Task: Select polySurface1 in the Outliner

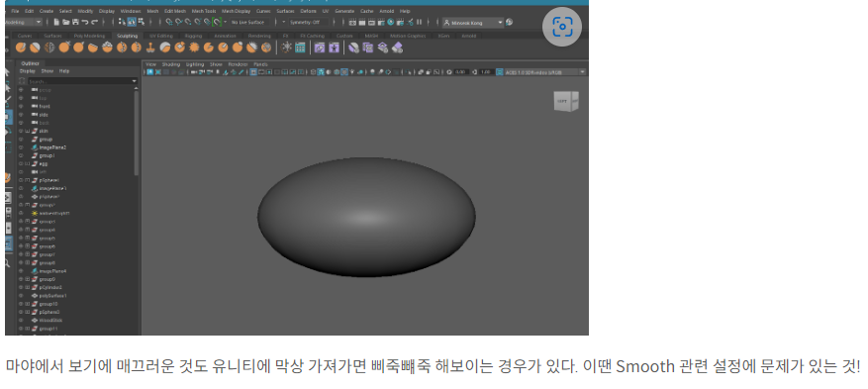Action: pos(53,296)
